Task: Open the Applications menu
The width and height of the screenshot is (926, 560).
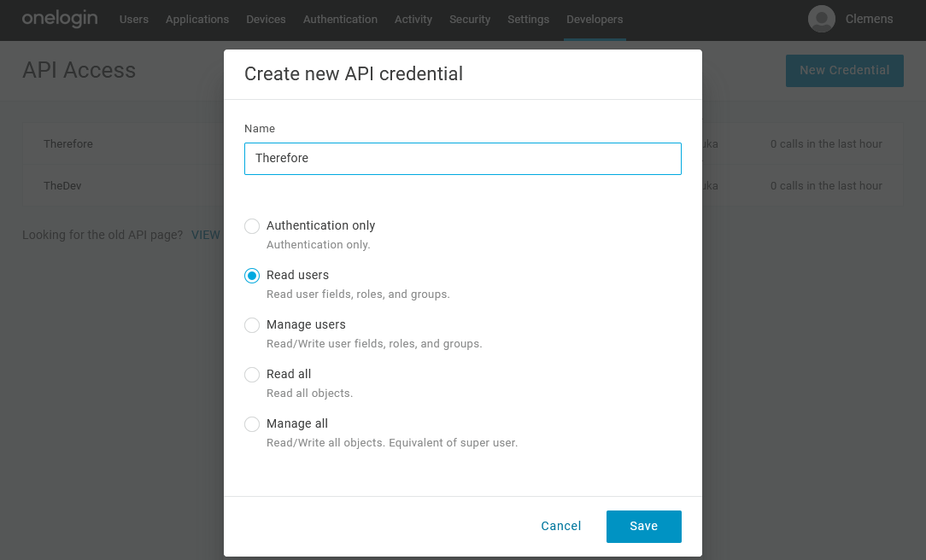Action: click(x=197, y=19)
